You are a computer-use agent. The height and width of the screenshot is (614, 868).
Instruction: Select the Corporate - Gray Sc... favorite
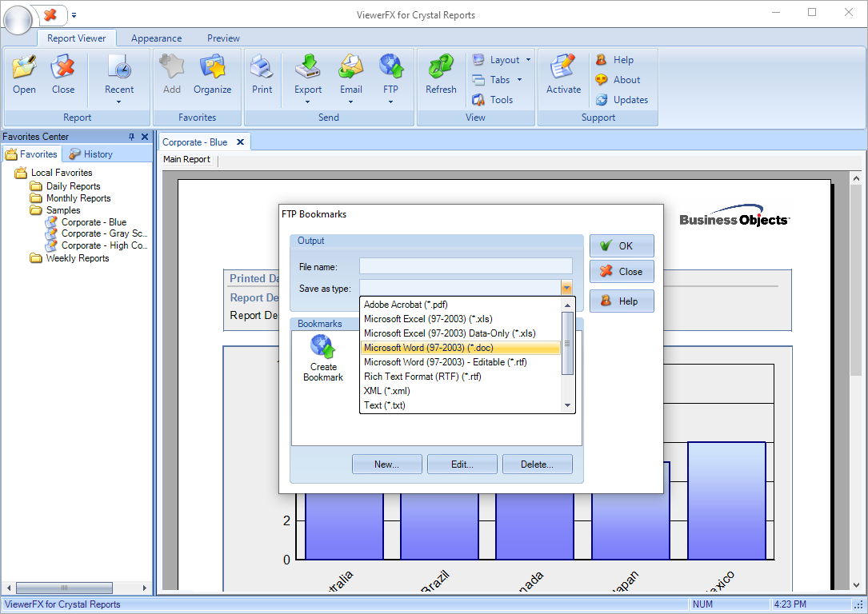tap(97, 233)
